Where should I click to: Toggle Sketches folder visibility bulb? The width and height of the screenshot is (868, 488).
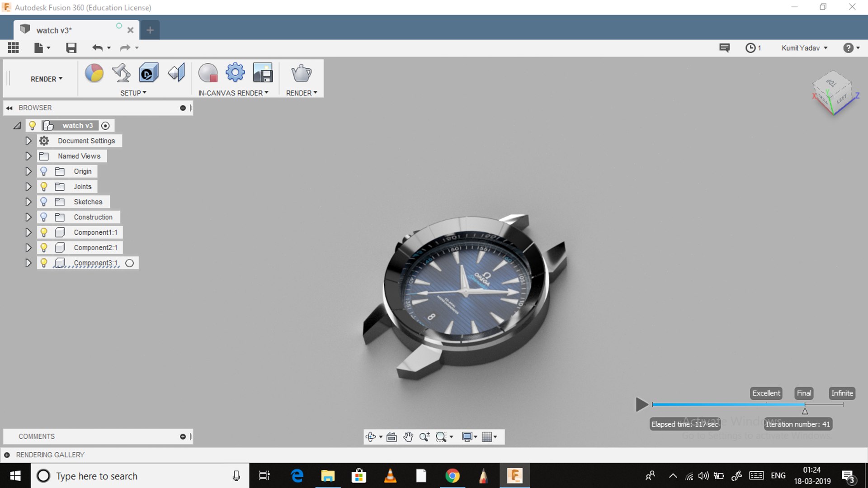tap(43, 202)
